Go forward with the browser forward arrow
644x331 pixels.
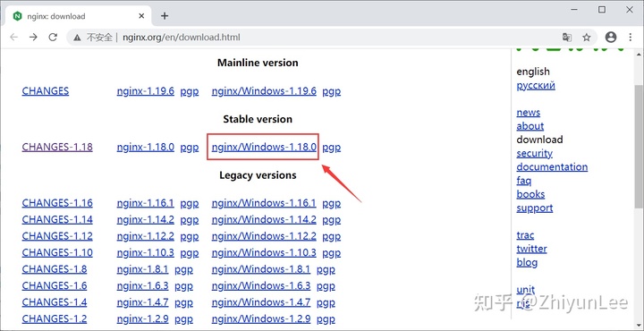[33, 38]
